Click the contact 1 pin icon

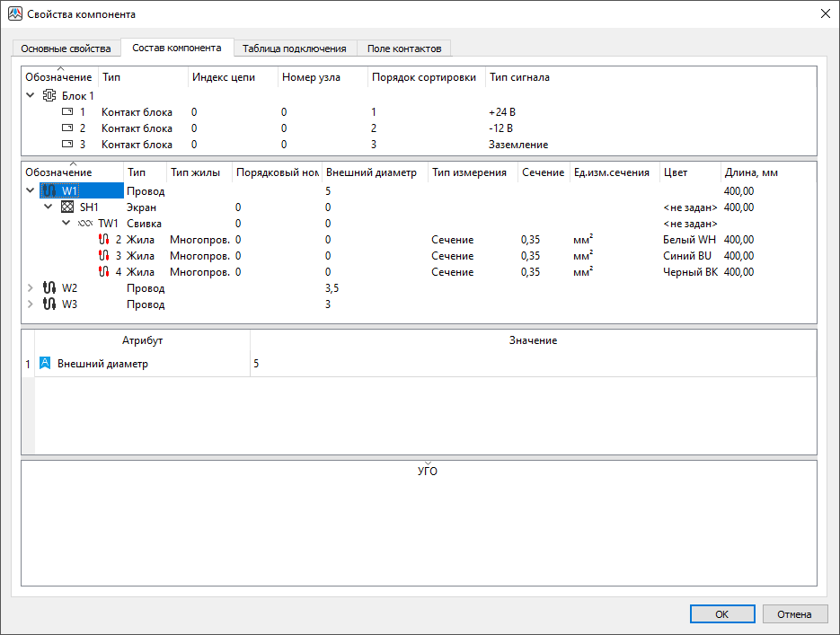[67, 112]
